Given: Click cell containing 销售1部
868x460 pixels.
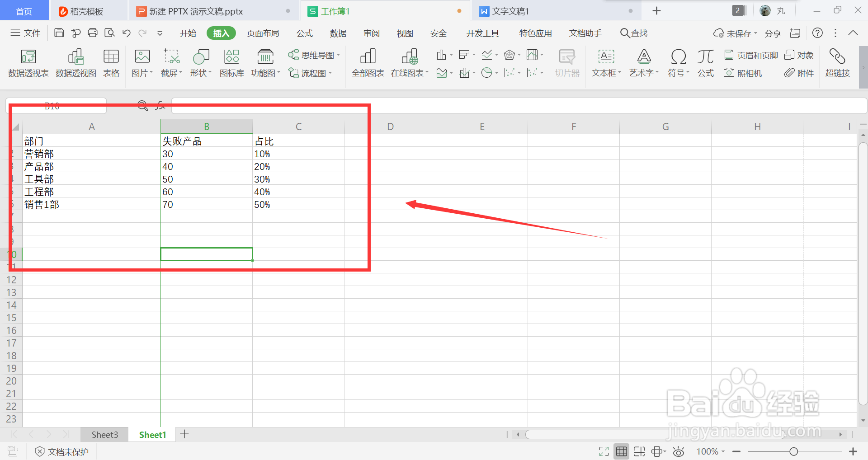Looking at the screenshot, I should (91, 204).
